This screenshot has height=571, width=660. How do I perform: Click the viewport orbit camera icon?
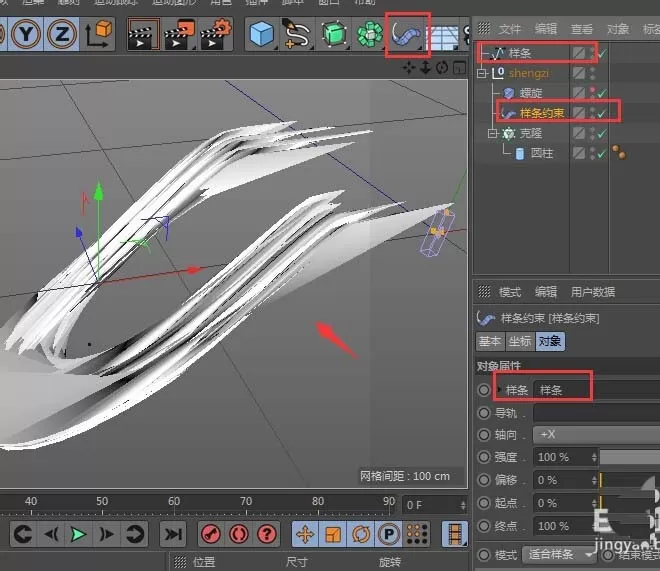(442, 67)
